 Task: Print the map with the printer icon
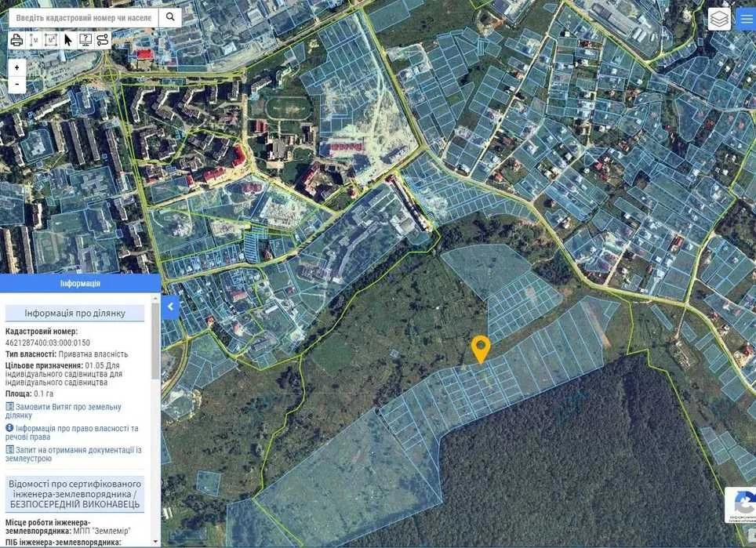pos(17,40)
